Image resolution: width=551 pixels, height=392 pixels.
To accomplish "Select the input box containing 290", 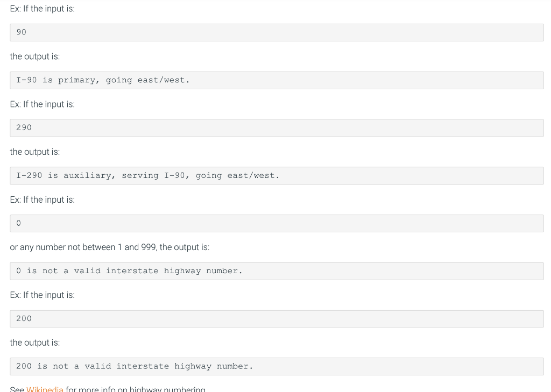I will [275, 127].
